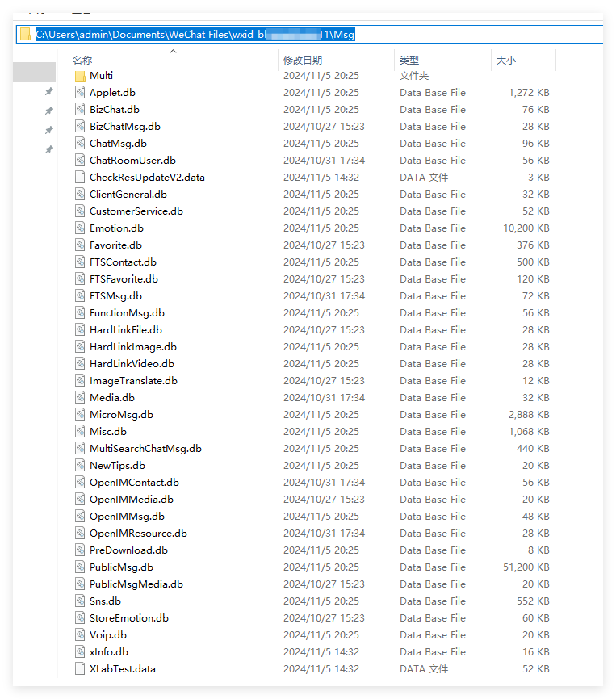Click the 2,888 KB size of MicroMsg.db
The image size is (616, 699).
click(x=529, y=415)
